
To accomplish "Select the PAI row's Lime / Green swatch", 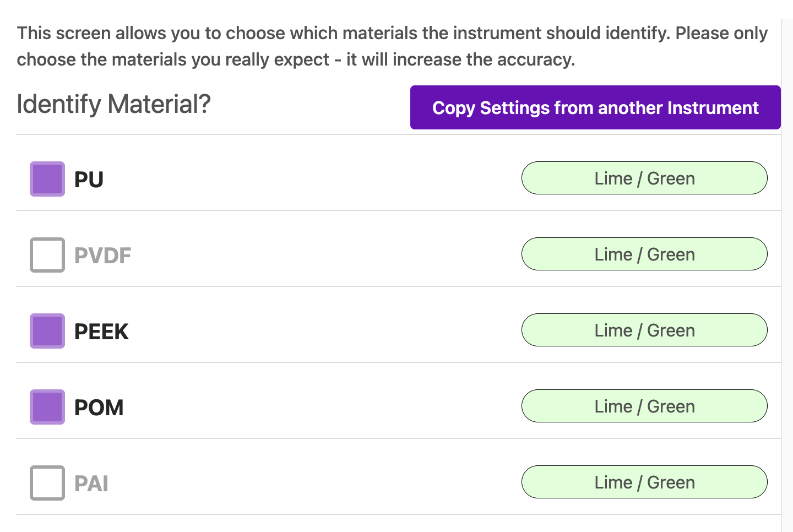I will (644, 482).
